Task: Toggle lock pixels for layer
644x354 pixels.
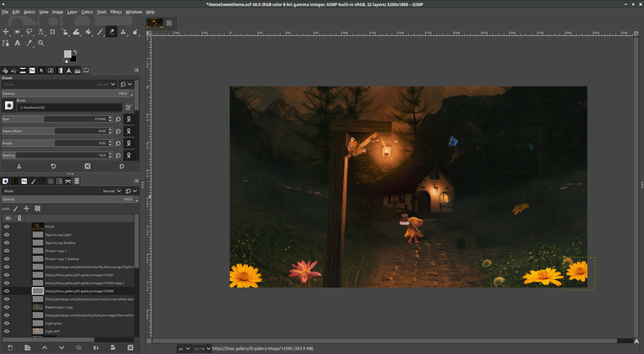Action: pos(16,209)
